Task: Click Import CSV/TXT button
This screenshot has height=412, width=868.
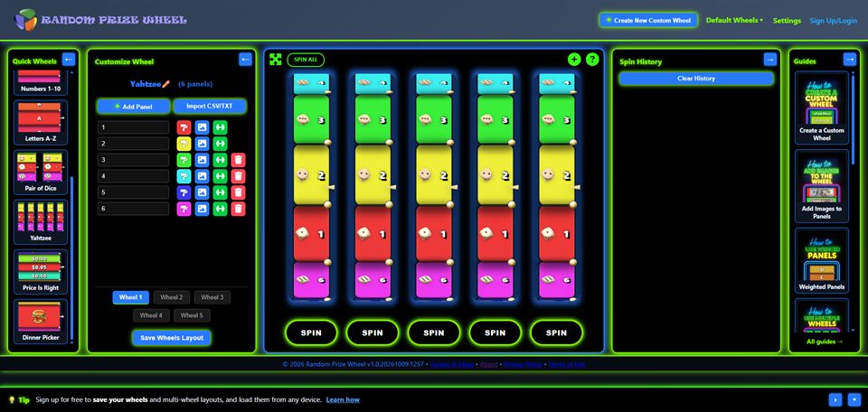Action: (x=209, y=107)
